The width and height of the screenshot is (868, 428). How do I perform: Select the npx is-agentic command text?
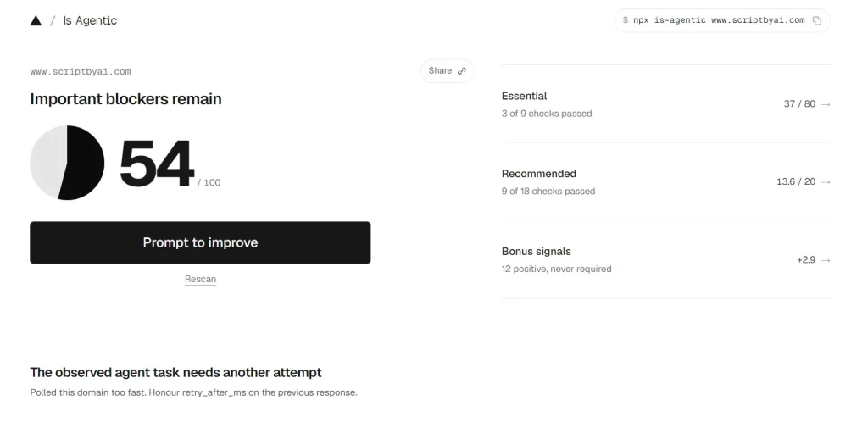719,20
